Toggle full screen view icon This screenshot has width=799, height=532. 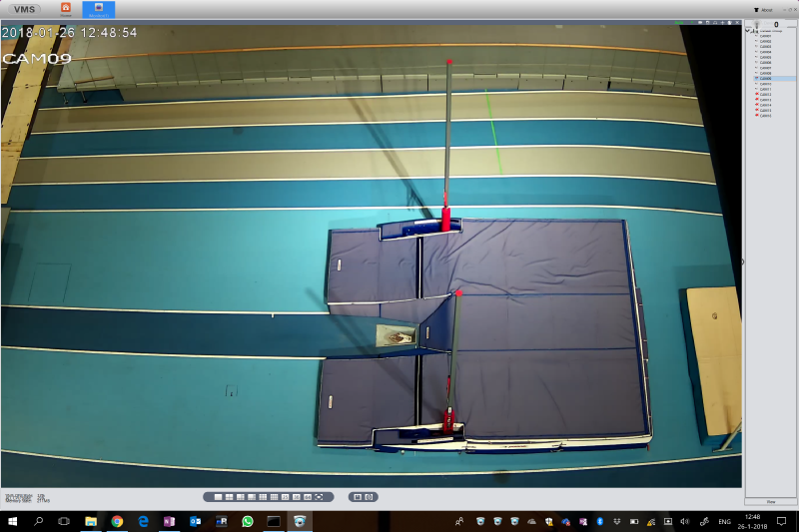pos(319,497)
